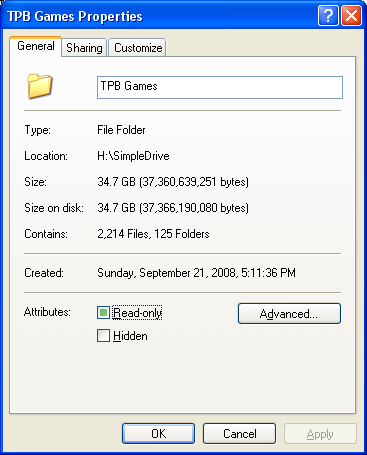367x455 pixels.
Task: Select the H:\SimpleDrive location text
Action: (133, 156)
